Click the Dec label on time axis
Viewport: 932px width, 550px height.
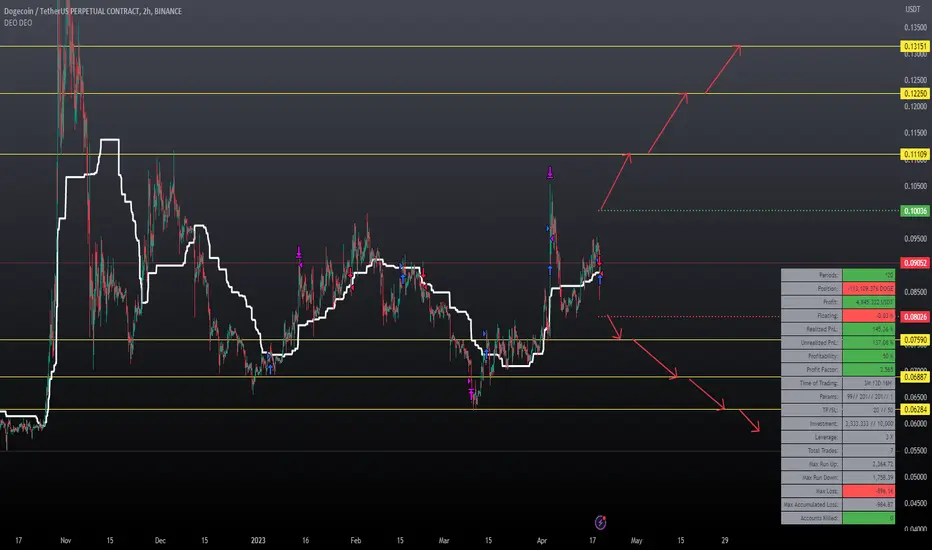160,540
